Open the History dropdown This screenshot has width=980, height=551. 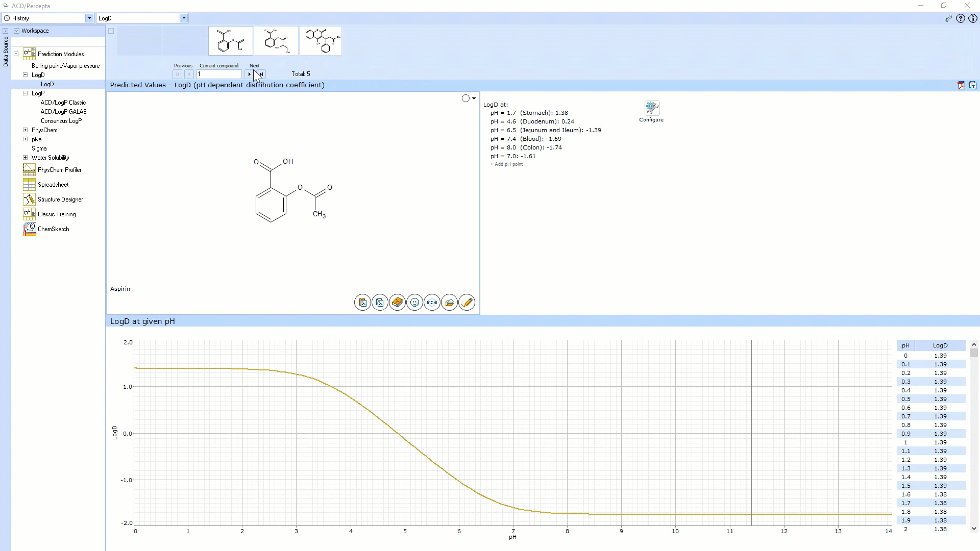[x=89, y=18]
